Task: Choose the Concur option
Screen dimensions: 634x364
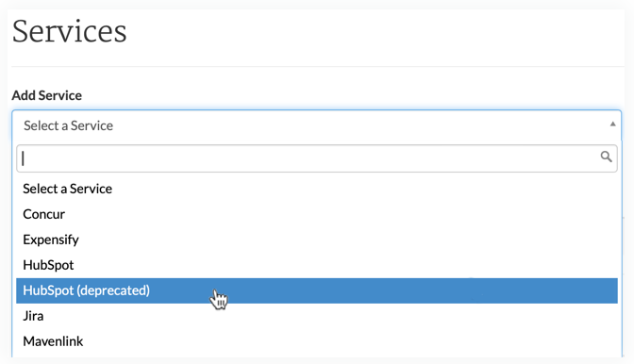Action: coord(317,214)
